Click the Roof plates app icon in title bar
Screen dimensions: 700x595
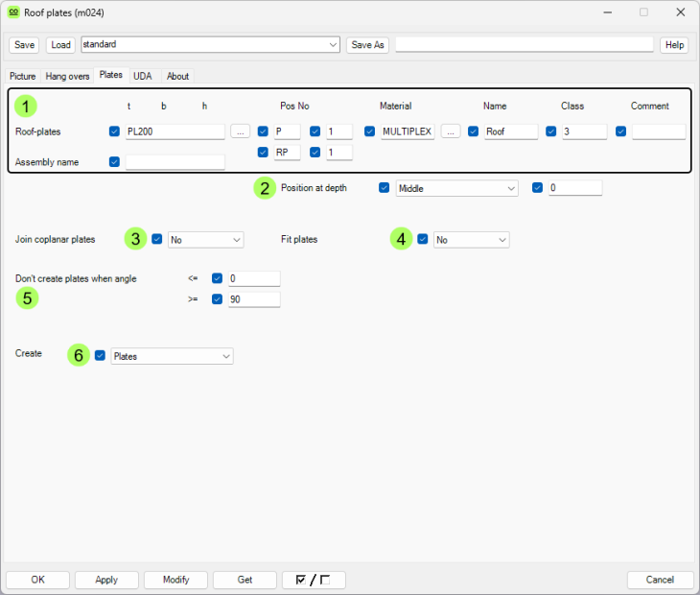coord(13,12)
